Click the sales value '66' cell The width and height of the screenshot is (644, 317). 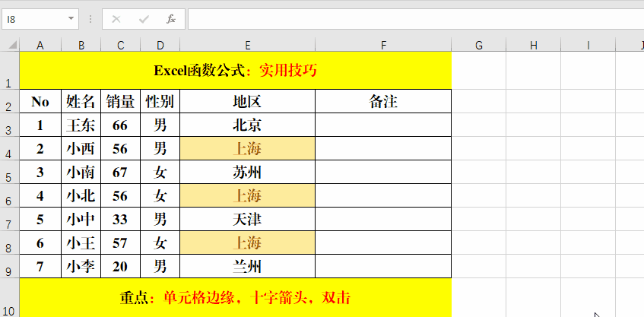click(x=120, y=125)
